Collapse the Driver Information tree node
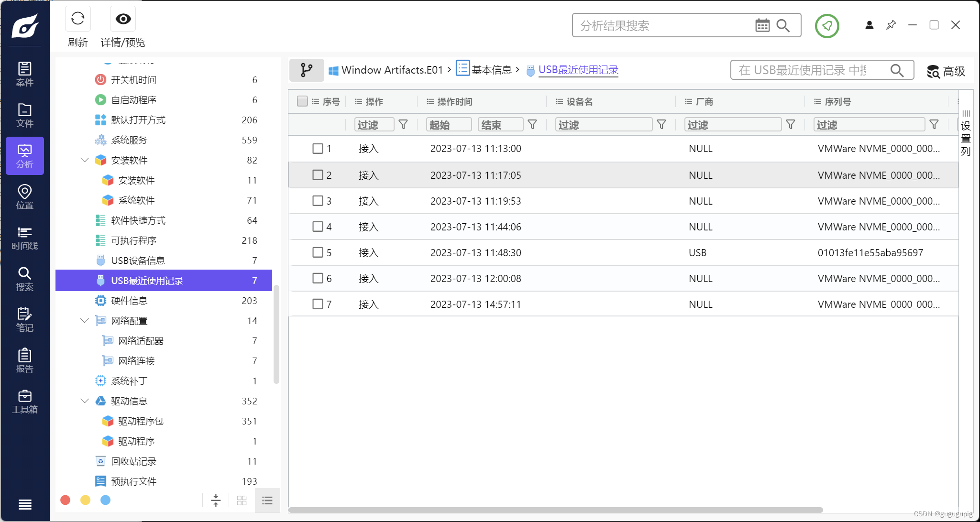980x522 pixels. 85,401
